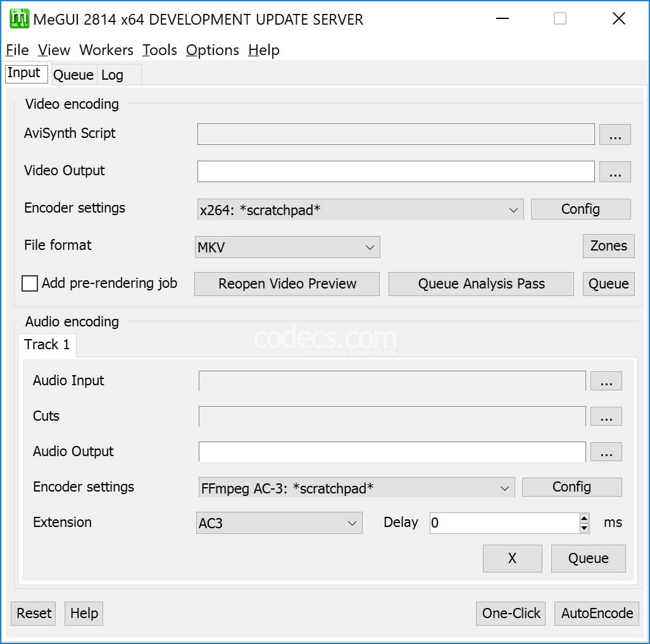Open the Options menu
650x644 pixels.
(x=212, y=50)
